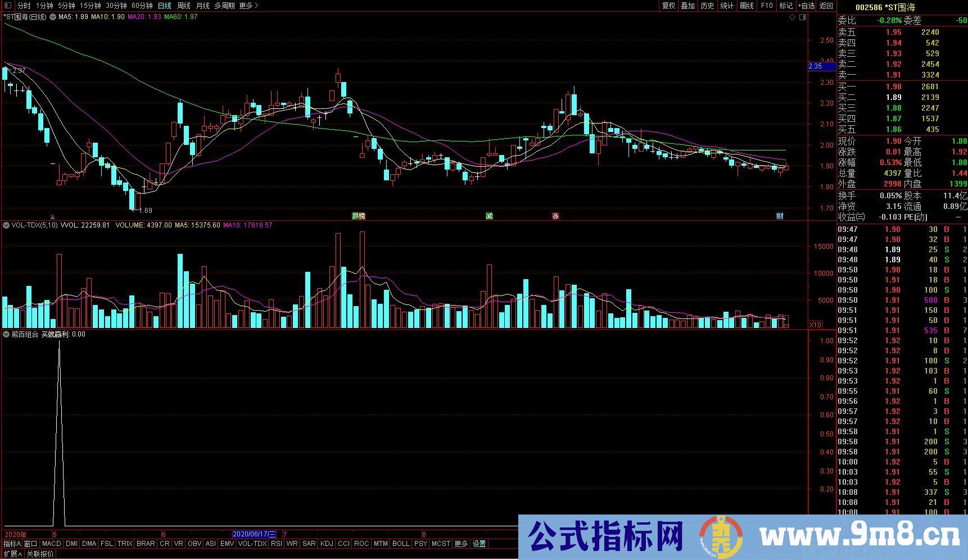
Task: Open F10 company info
Action: (x=767, y=6)
